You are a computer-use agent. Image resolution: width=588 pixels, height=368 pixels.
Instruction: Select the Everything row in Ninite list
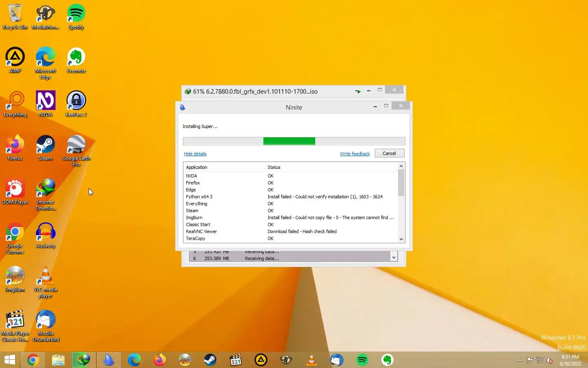click(290, 204)
